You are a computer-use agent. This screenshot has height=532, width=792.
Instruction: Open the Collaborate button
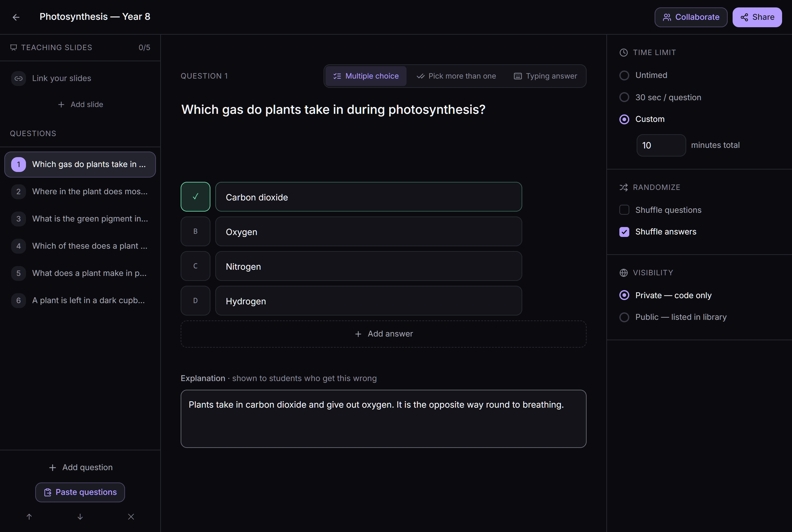[691, 17]
